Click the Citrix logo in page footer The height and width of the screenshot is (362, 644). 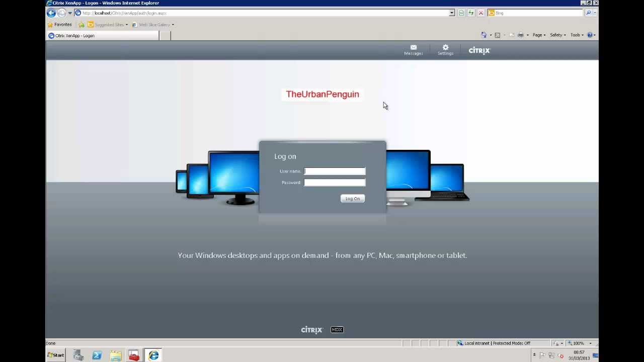pyautogui.click(x=311, y=330)
